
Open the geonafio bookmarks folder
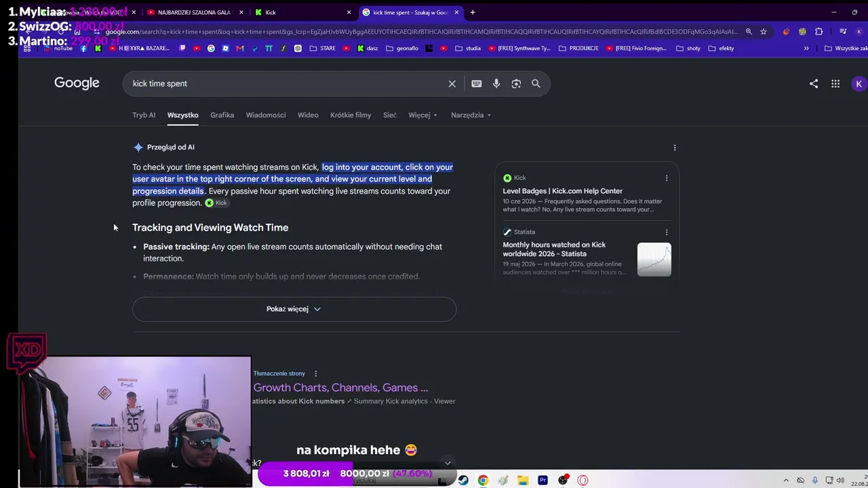coord(402,48)
